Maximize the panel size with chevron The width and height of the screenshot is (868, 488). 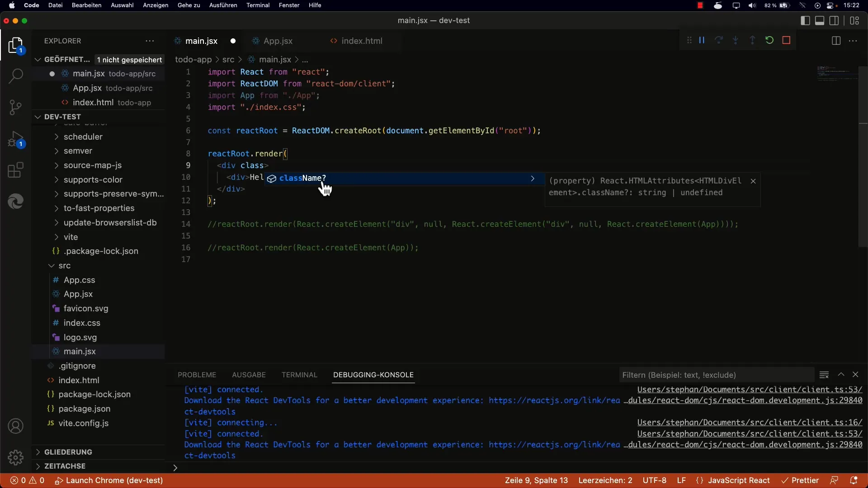[841, 375]
